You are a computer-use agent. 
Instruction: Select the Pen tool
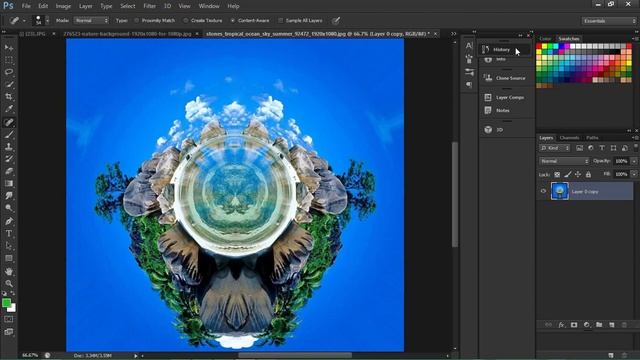click(x=9, y=221)
